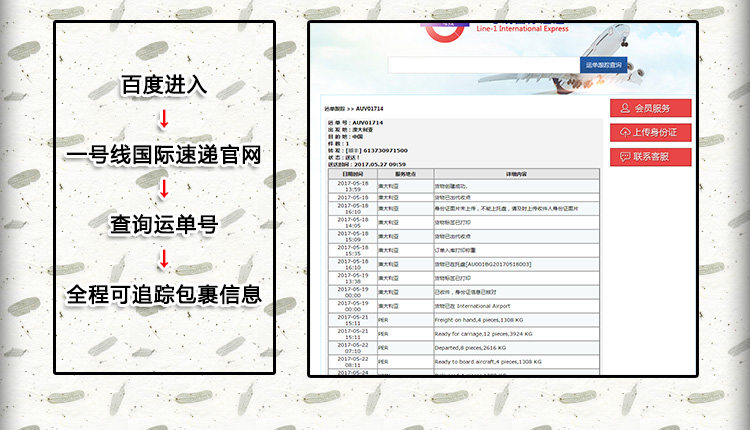Click the International Airport detail cell

(517, 306)
